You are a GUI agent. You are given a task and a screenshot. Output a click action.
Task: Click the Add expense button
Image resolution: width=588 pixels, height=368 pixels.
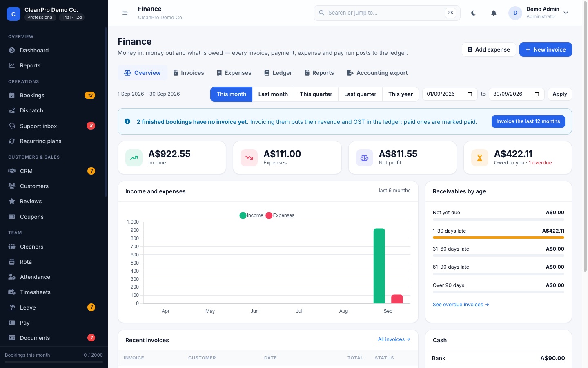pyautogui.click(x=489, y=49)
